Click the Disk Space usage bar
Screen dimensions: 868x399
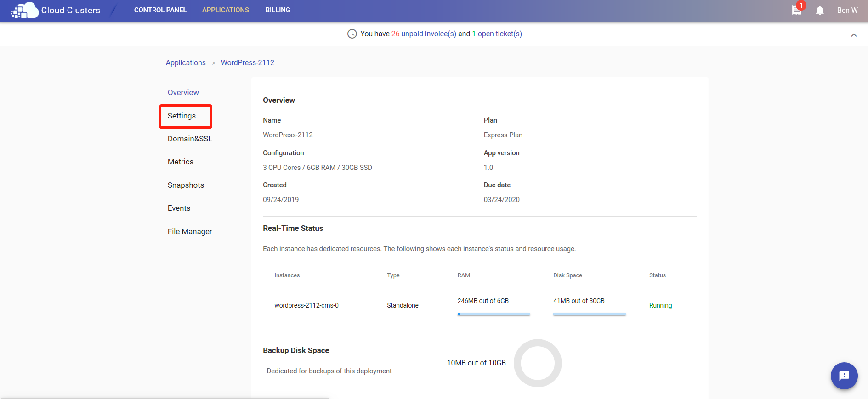[x=590, y=315]
